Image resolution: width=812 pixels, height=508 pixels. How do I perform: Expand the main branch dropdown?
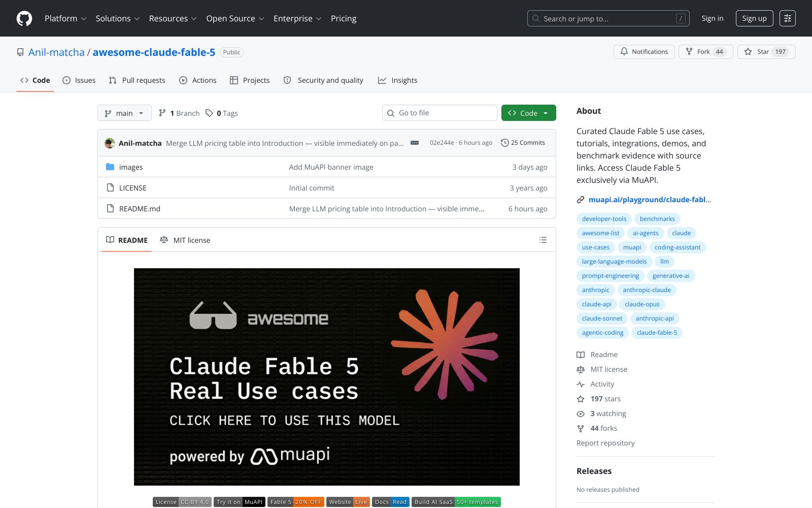coord(124,113)
